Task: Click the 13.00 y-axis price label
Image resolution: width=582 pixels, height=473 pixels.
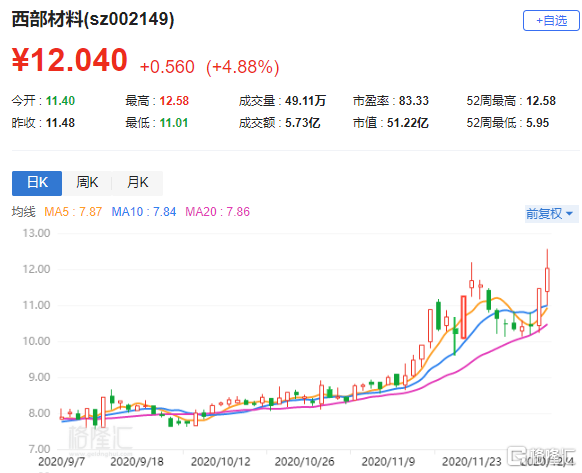Action: click(x=36, y=233)
